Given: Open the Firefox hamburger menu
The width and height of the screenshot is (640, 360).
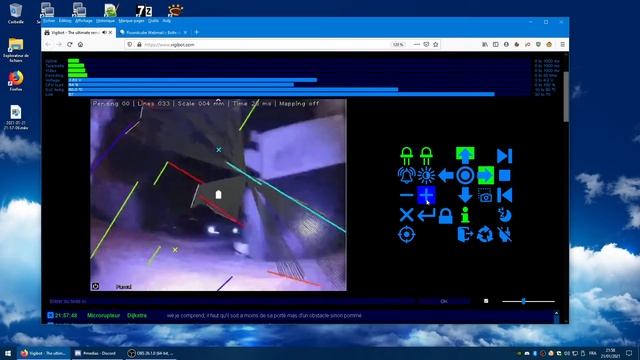Looking at the screenshot, I should 562,44.
